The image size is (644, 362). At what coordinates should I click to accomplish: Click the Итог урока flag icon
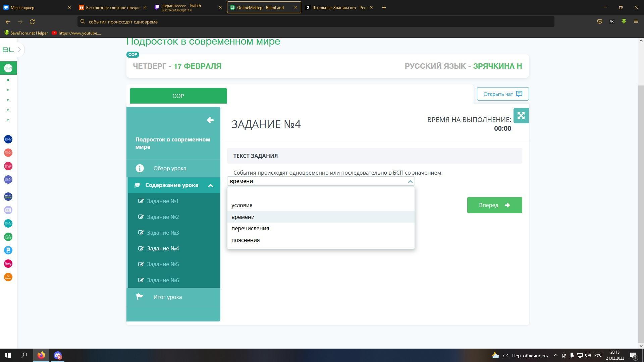click(x=140, y=297)
